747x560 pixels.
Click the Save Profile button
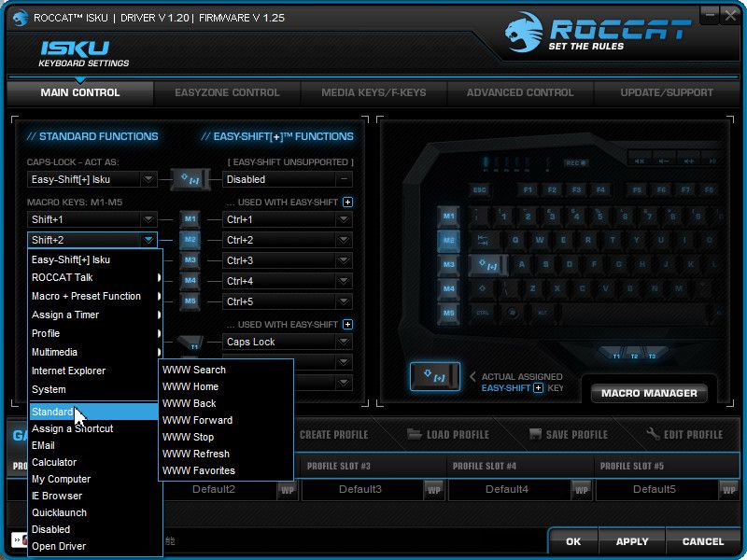click(x=569, y=435)
